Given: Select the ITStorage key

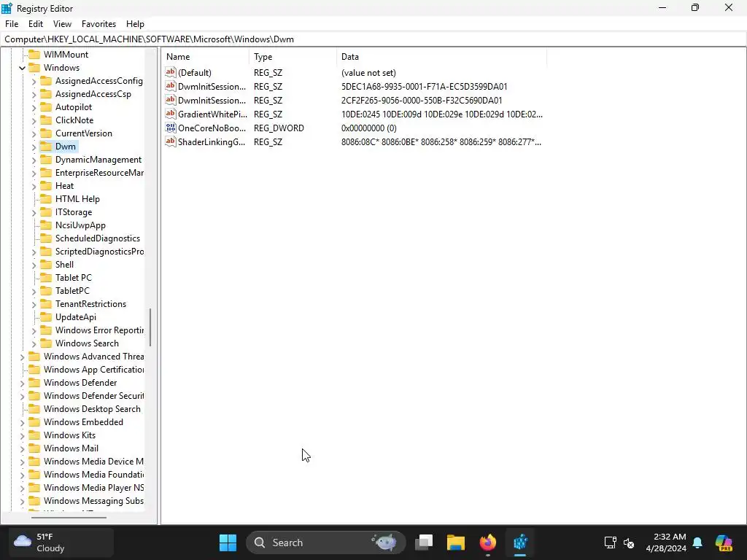Looking at the screenshot, I should [x=74, y=212].
